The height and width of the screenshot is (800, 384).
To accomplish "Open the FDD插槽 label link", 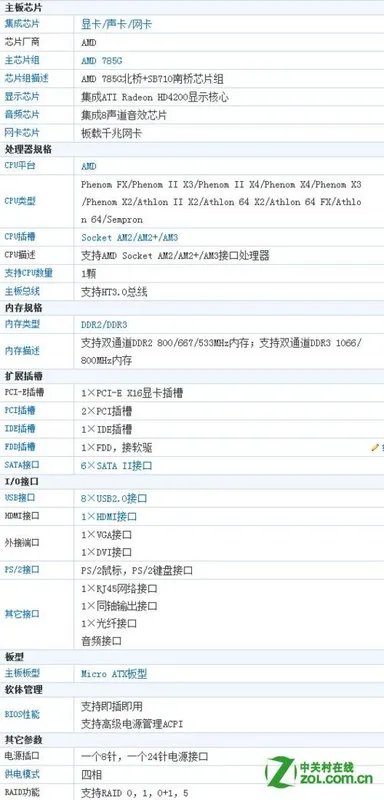I will 20,447.
